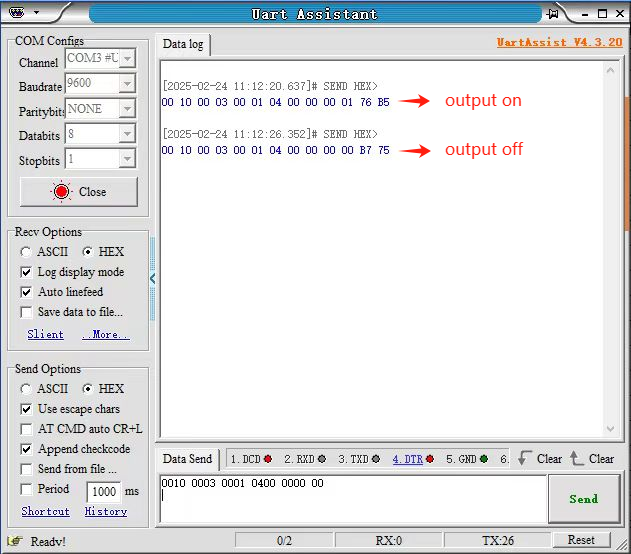Click the TXD gray status indicator
Viewport: 631px width, 554px height.
coord(376,459)
